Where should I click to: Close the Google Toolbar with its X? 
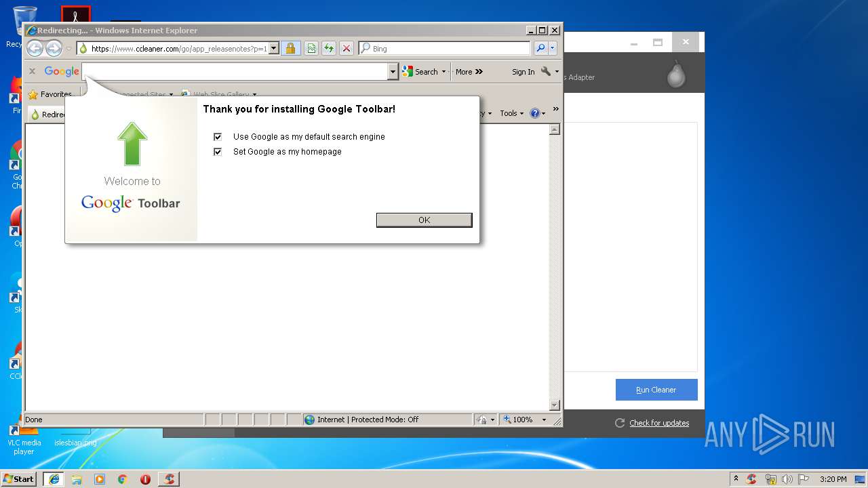pos(32,71)
